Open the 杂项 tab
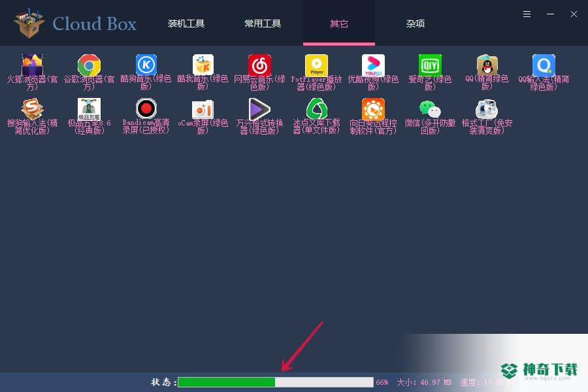 [416, 24]
